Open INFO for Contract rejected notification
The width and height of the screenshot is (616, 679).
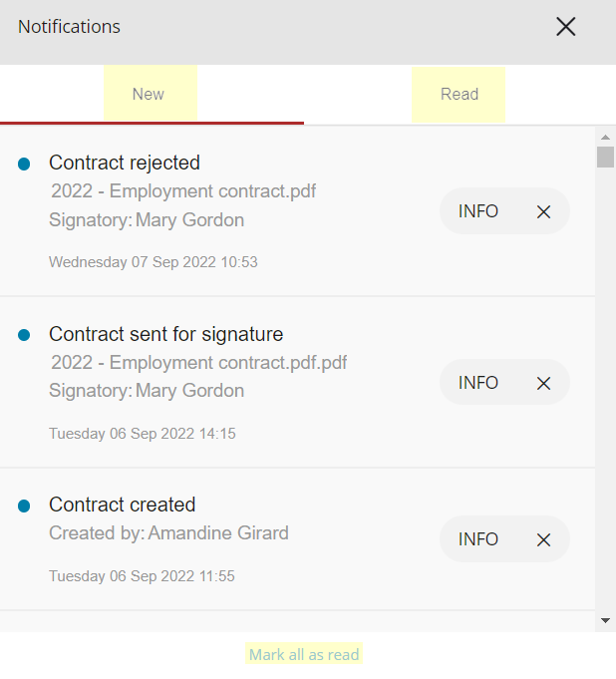click(x=478, y=211)
